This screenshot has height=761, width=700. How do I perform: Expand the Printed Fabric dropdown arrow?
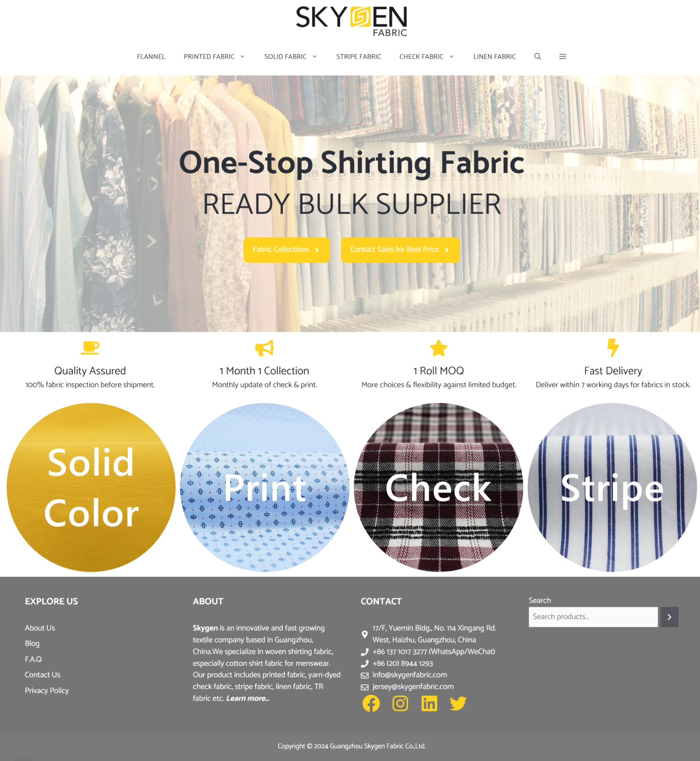242,57
